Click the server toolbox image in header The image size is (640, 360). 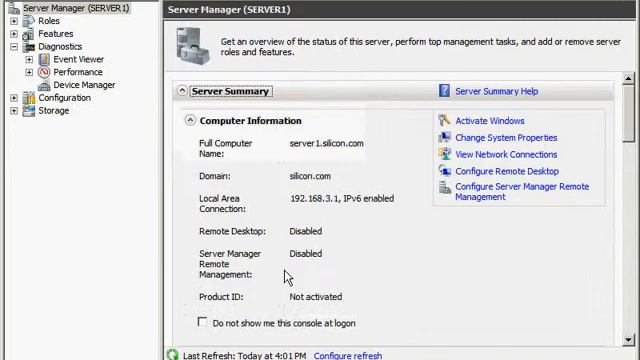(x=193, y=46)
